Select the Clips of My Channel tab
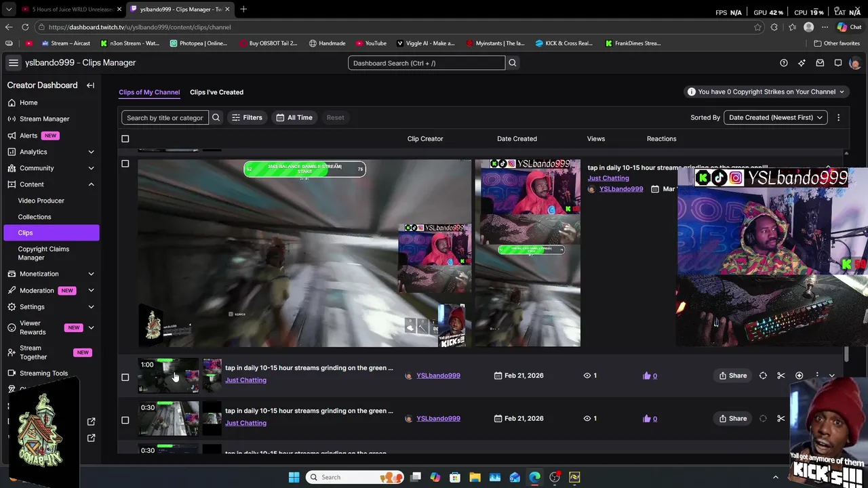The width and height of the screenshot is (868, 488). coord(149,92)
